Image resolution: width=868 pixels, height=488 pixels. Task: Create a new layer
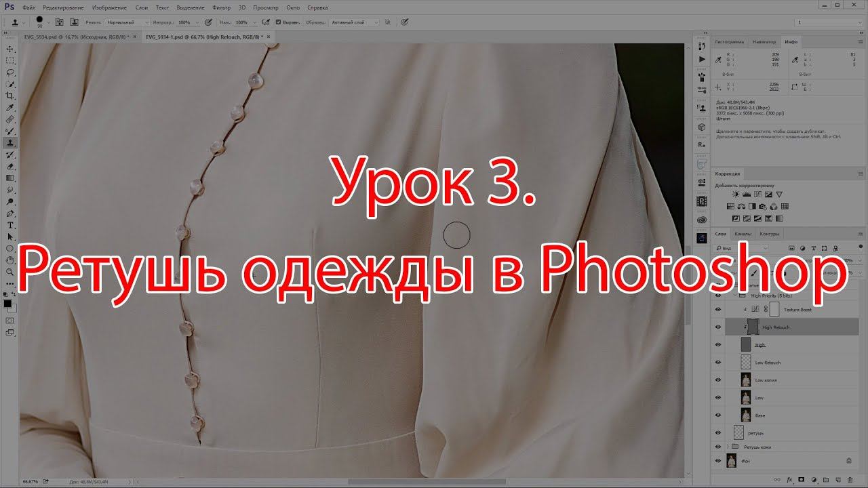837,479
